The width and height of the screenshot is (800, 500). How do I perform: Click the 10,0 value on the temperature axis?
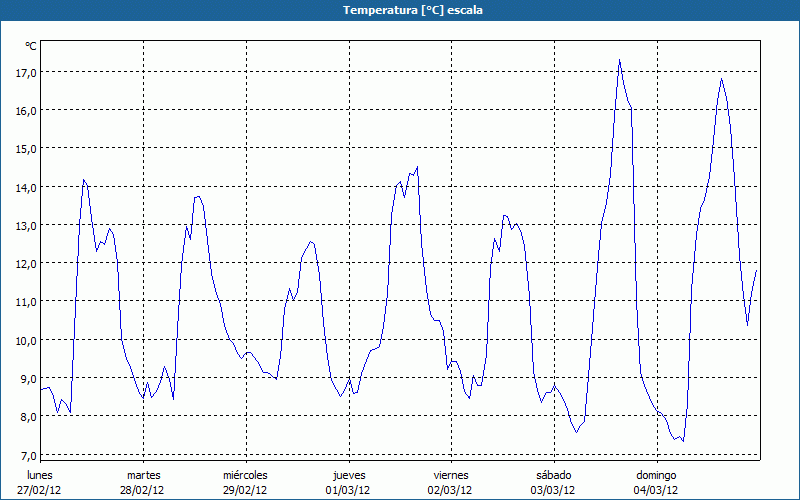click(25, 340)
